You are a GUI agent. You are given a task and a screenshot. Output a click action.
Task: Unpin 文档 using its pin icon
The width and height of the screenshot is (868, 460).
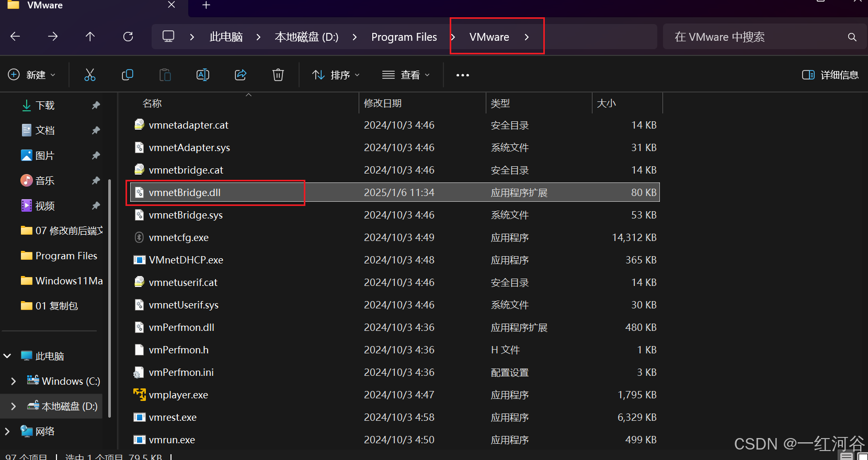[96, 131]
